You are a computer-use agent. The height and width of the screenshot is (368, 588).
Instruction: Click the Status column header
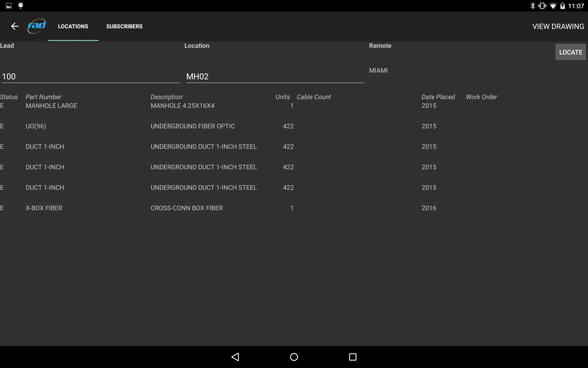click(9, 97)
